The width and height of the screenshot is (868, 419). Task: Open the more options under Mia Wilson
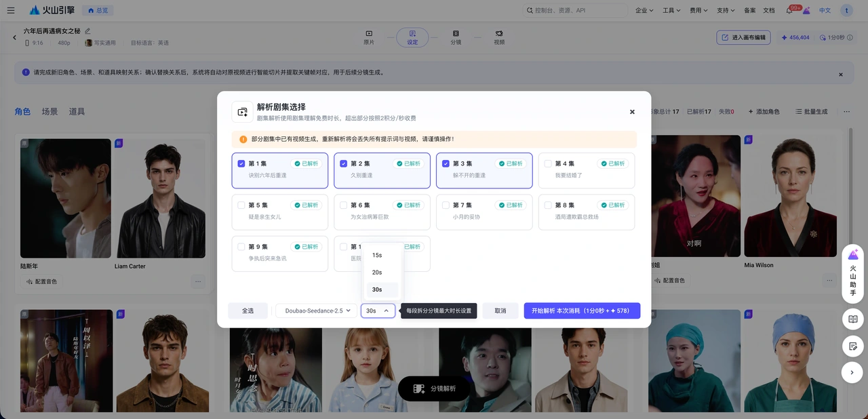pos(829,280)
